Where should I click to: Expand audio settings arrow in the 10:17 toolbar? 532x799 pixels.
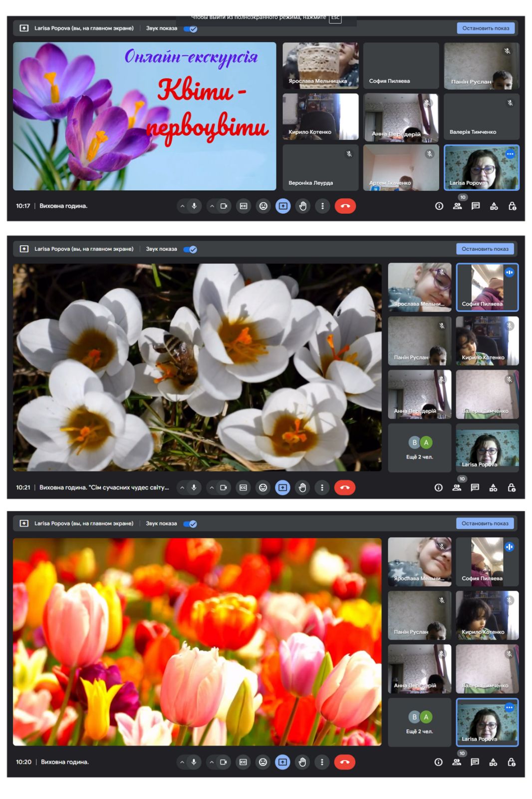(182, 206)
